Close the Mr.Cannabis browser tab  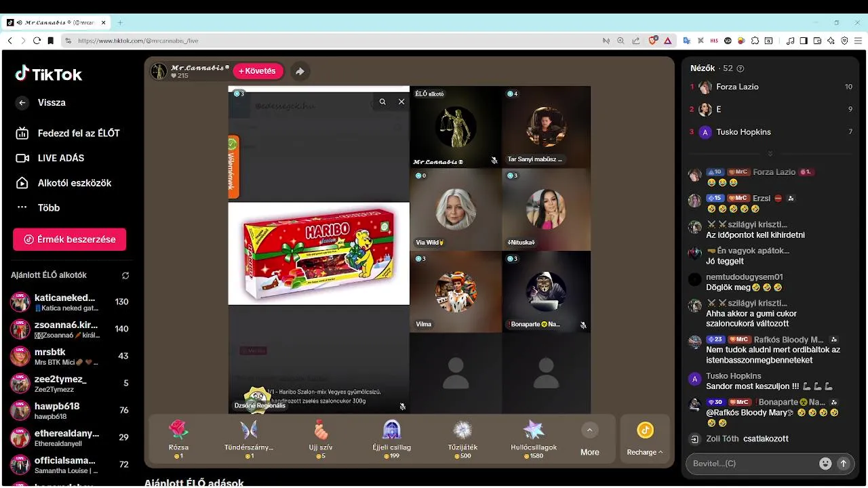click(x=104, y=22)
